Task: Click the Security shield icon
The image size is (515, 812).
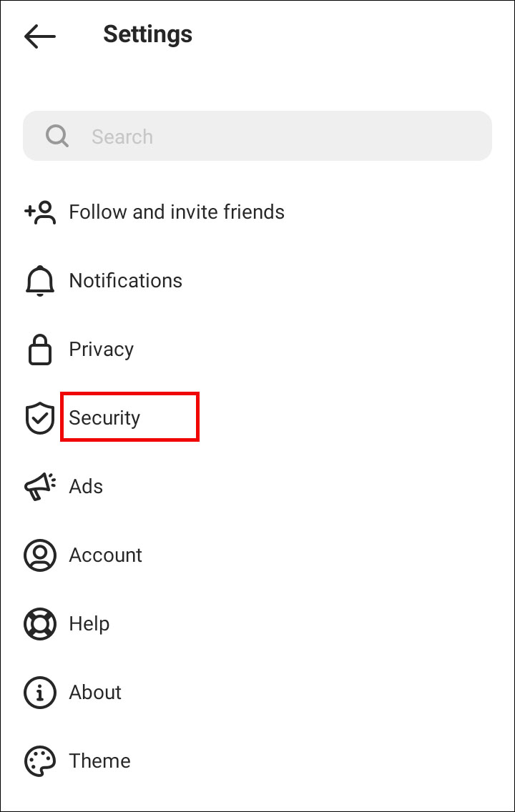Action: (x=40, y=418)
